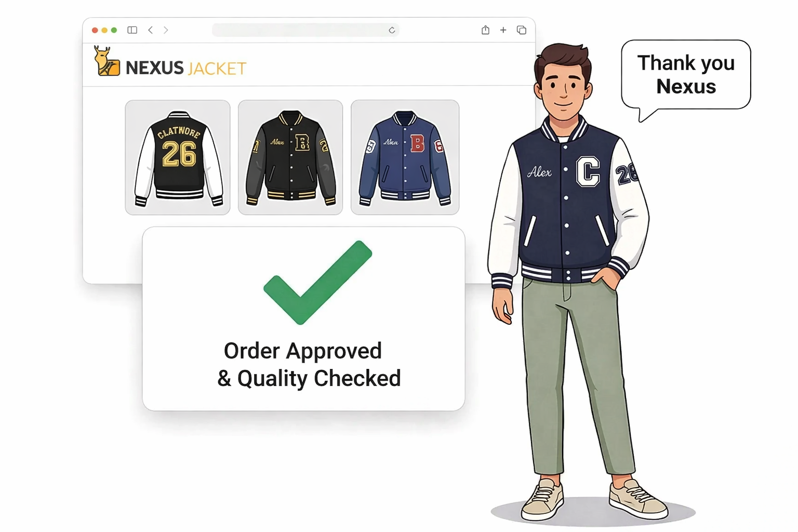The width and height of the screenshot is (798, 532).
Task: Click the NEXUS JACKET brand name
Action: pyautogui.click(x=186, y=68)
